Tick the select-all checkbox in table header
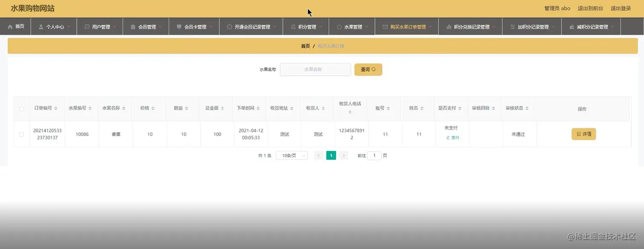644x249 pixels. point(22,109)
